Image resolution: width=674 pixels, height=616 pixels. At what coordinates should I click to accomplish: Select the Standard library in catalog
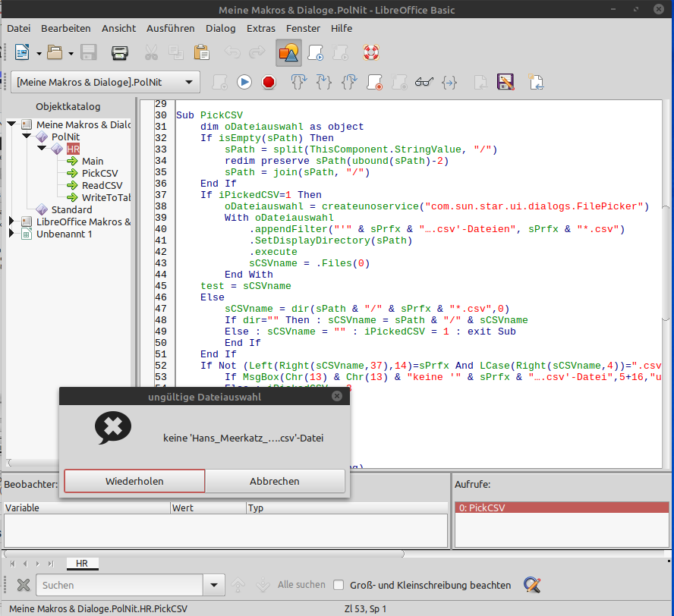(x=71, y=209)
